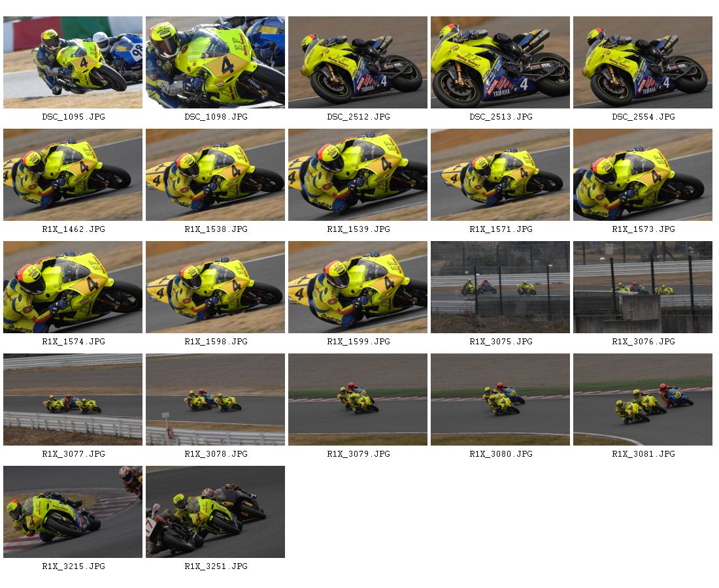Select the R1X_1538.JPG image
719x588 pixels.
(x=216, y=174)
